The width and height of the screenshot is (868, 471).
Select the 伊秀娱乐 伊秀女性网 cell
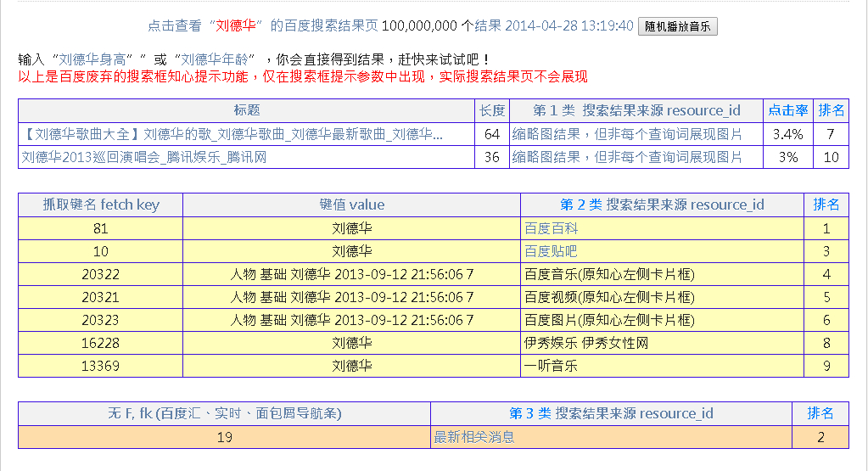click(586, 343)
